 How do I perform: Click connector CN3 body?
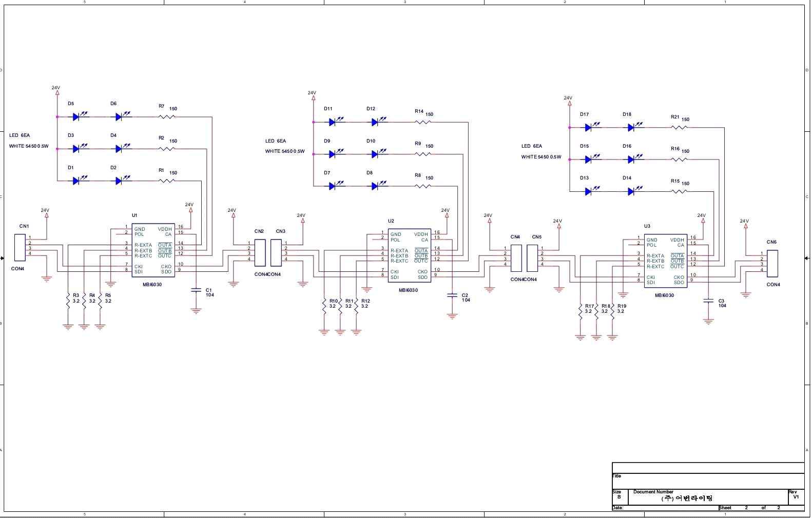(276, 252)
